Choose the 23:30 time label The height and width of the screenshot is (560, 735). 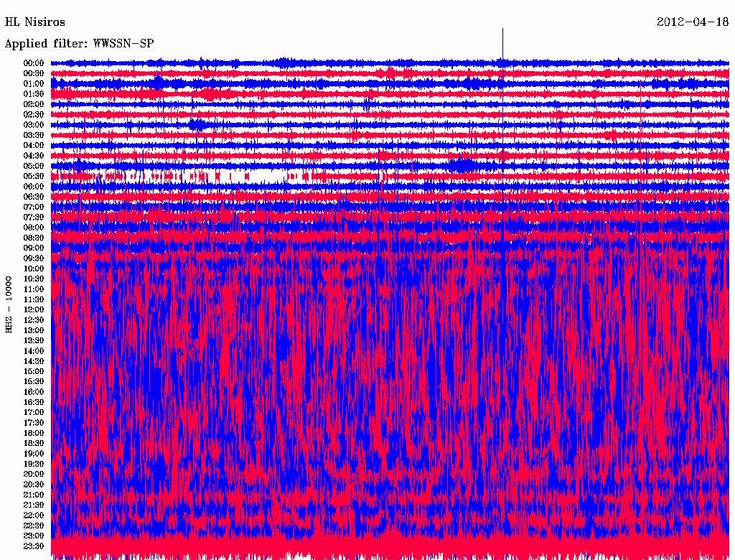pos(33,546)
